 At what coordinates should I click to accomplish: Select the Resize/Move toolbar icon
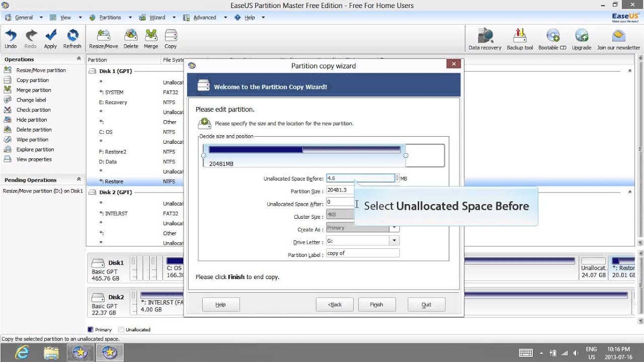coord(104,39)
